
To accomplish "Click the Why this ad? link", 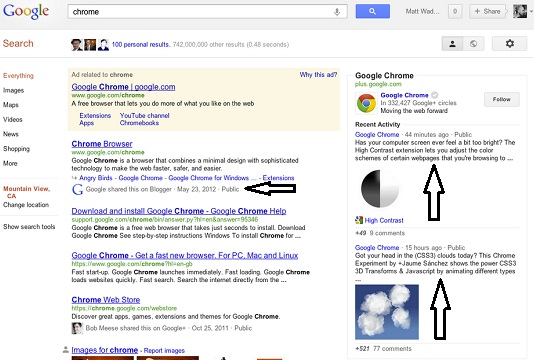I will [x=318, y=75].
